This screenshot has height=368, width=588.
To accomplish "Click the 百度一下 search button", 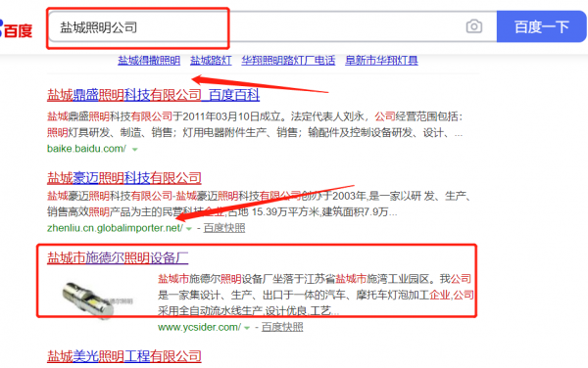I will tap(542, 26).
